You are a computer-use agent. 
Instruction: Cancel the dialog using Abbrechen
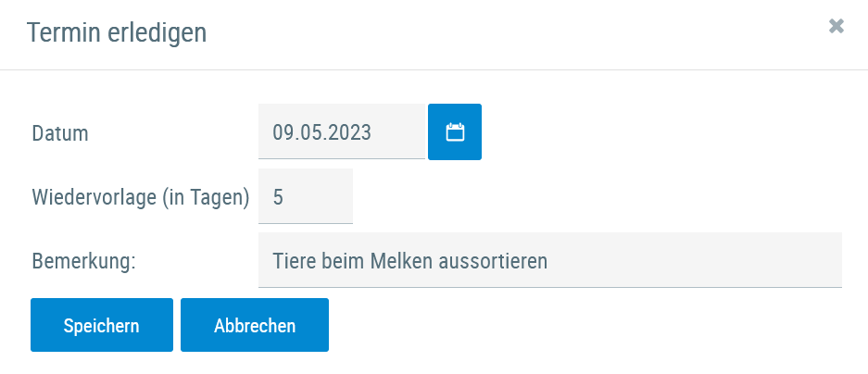255,325
